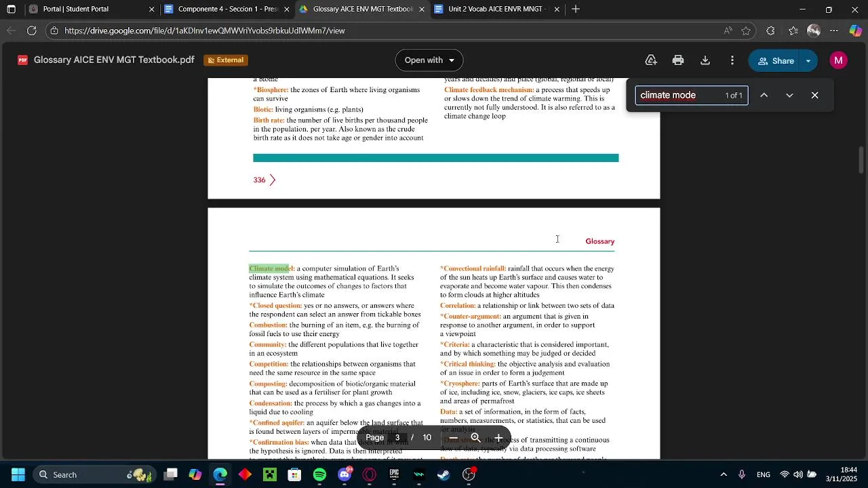The height and width of the screenshot is (488, 868).
Task: Select the Glossary AICE ENV MGT Textbook tab
Action: 362,9
